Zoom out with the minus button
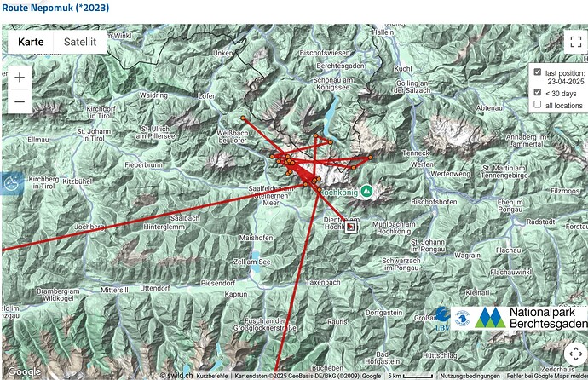Screen dimensions: 588x380 tap(20, 101)
